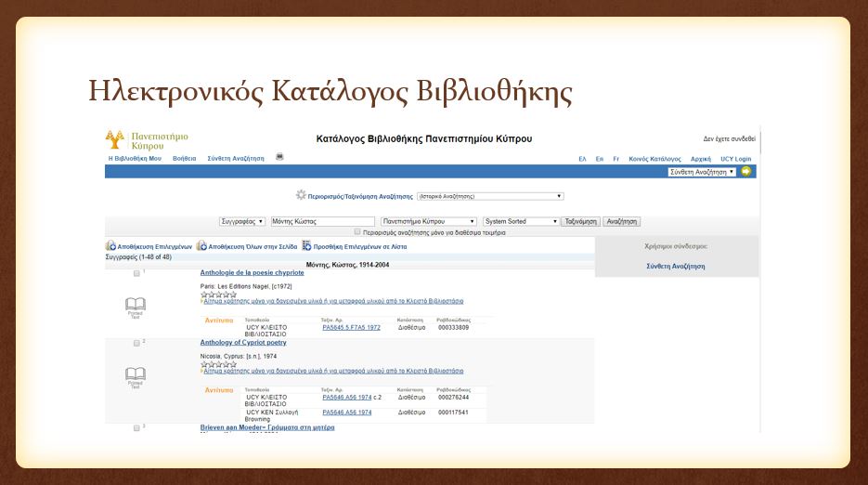868x485 pixels.
Task: Click the gear icon beside Περιορισμός/Ταξινόμηση Αναζήτησης
Action: [x=301, y=195]
